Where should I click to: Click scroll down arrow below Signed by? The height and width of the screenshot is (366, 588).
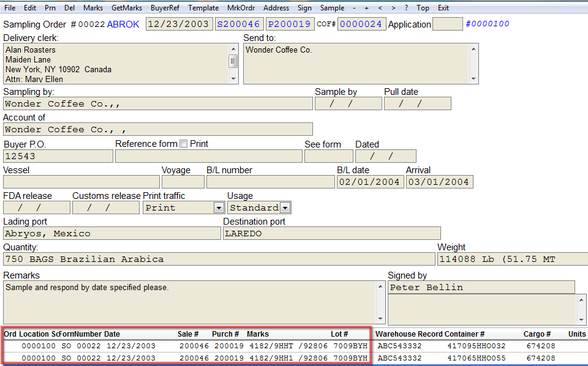pos(581,319)
